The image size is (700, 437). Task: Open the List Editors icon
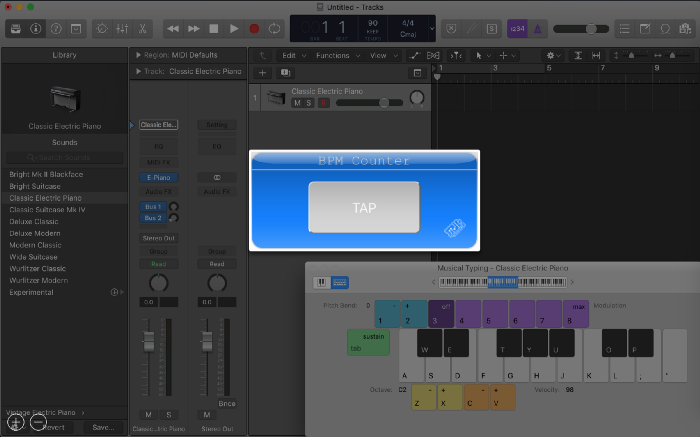tap(625, 29)
